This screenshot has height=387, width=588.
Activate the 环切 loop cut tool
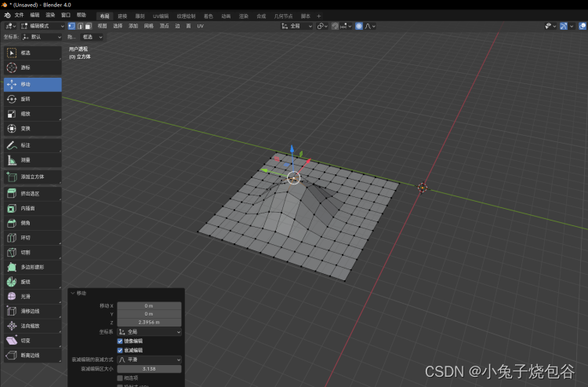[x=33, y=238]
